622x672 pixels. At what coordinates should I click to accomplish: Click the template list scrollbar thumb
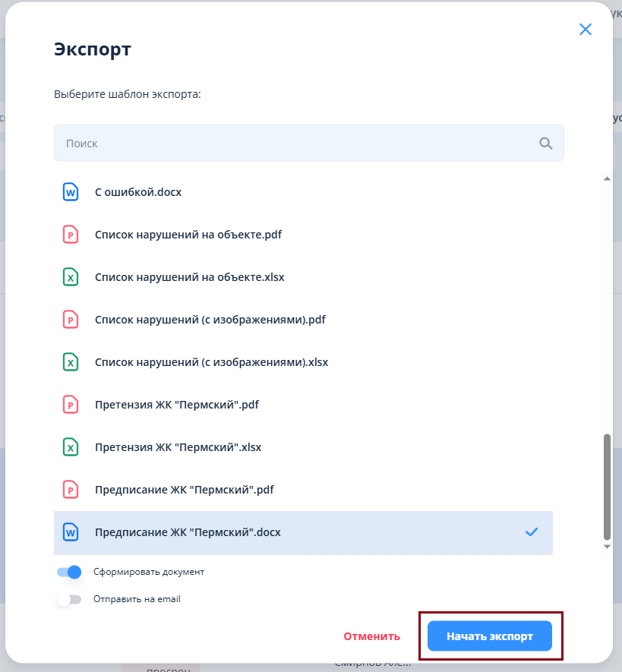[607, 487]
